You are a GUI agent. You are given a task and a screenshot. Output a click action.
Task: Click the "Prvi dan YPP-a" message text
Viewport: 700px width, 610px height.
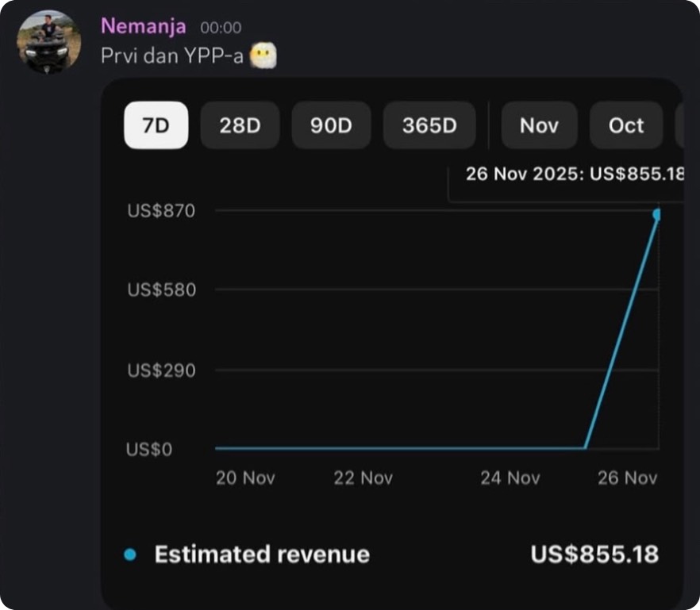click(172, 57)
